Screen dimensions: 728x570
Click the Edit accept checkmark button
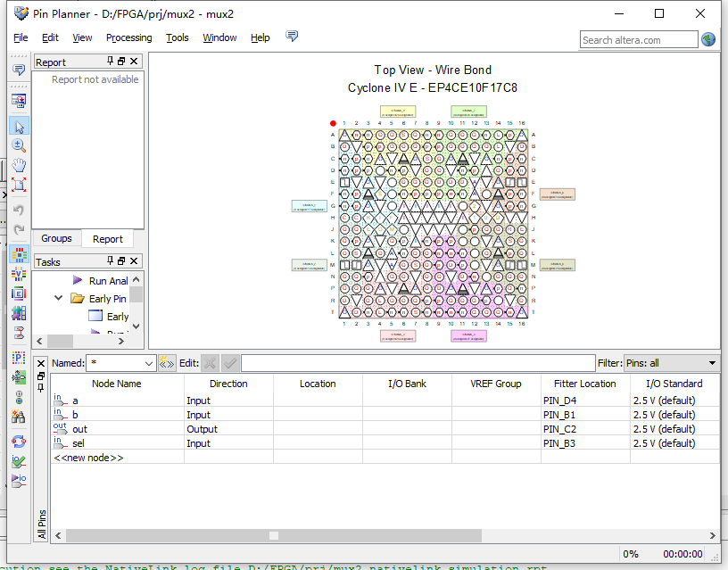click(x=230, y=363)
